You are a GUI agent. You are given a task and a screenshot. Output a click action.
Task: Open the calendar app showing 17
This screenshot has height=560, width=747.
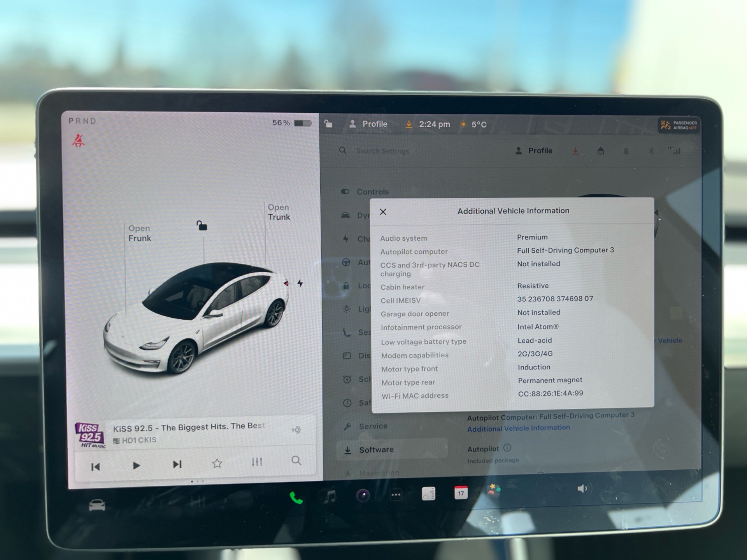[461, 493]
